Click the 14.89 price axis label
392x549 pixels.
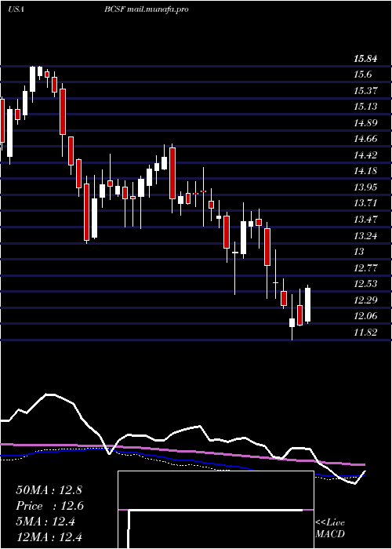pos(366,123)
